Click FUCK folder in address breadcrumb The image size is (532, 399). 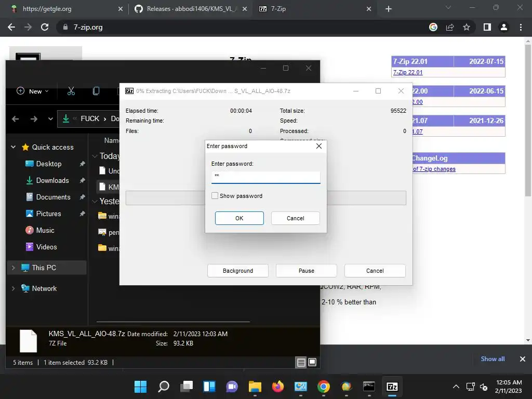pyautogui.click(x=90, y=119)
